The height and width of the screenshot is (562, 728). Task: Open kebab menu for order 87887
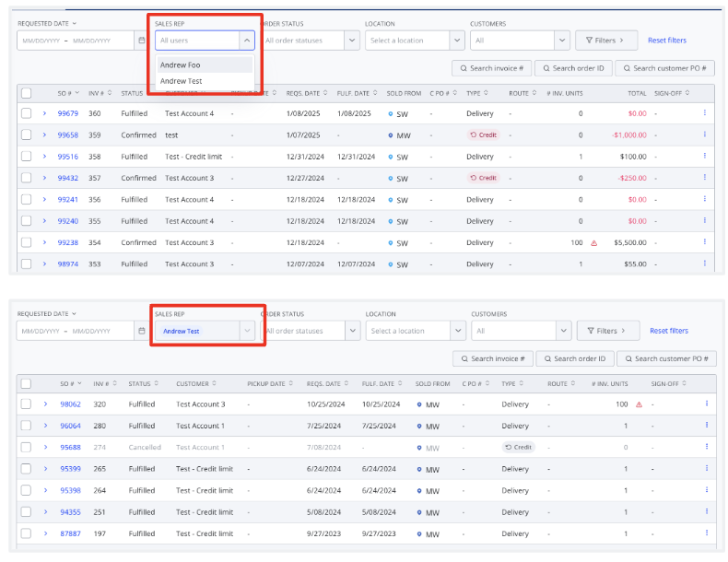[707, 533]
